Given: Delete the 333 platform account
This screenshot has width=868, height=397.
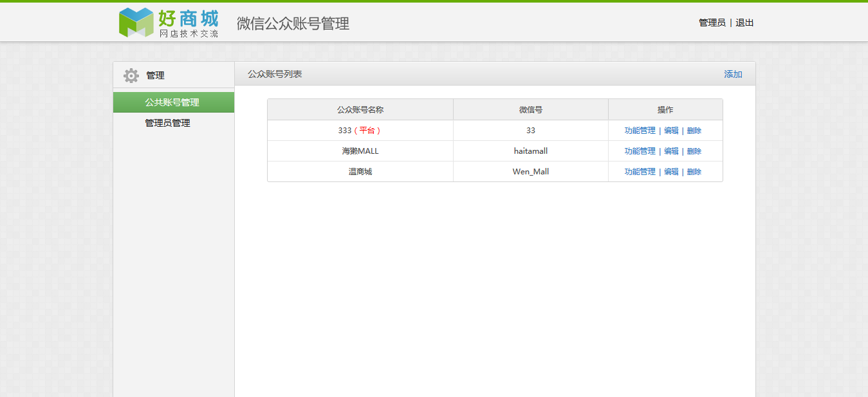Looking at the screenshot, I should (x=694, y=131).
